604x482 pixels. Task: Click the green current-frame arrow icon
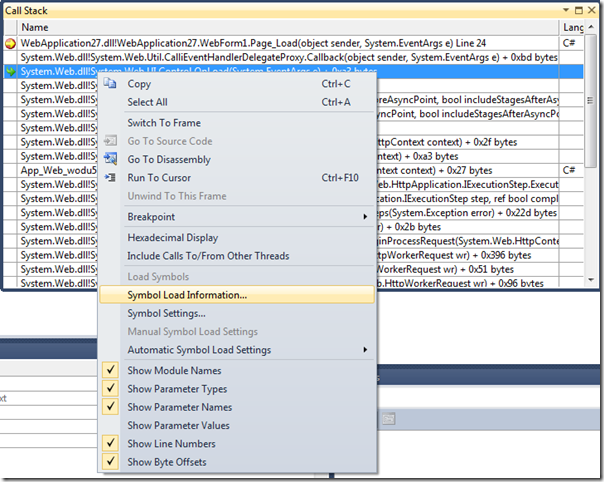10,71
